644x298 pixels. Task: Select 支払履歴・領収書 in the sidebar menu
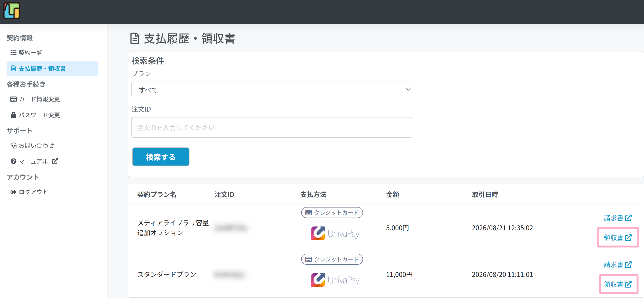coord(52,68)
